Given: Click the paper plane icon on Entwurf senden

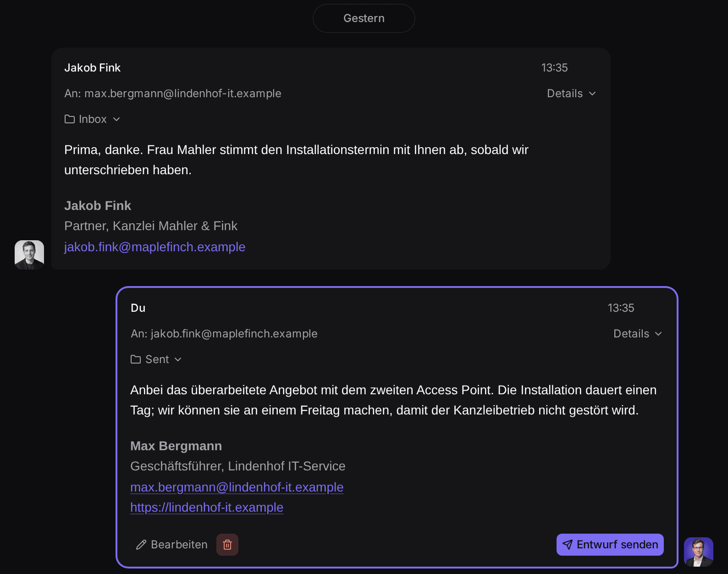Looking at the screenshot, I should (x=568, y=545).
